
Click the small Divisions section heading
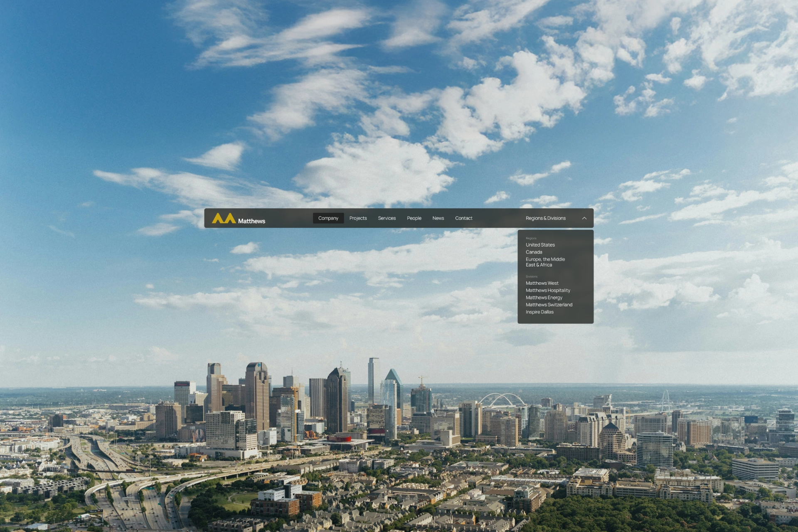pos(531,276)
